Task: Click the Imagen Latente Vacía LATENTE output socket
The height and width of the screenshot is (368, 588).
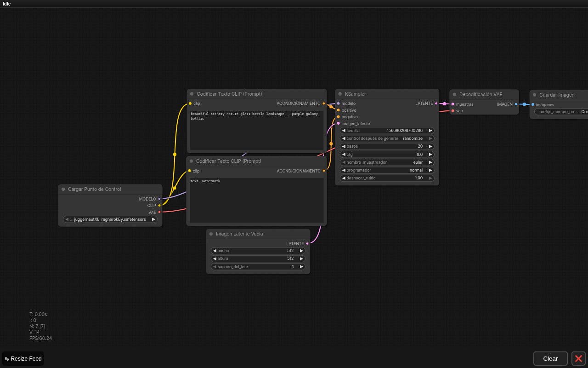Action: click(307, 244)
